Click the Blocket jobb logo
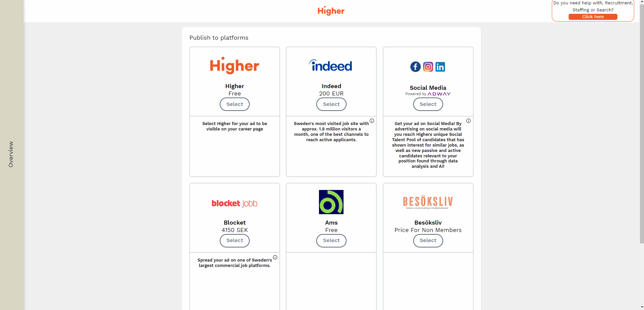This screenshot has width=644, height=310. pyautogui.click(x=235, y=203)
